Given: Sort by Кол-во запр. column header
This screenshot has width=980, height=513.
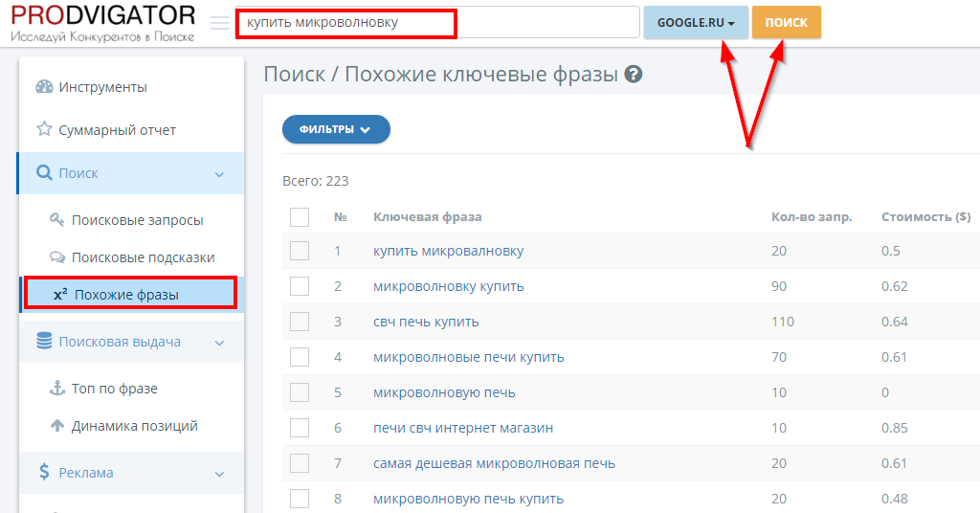Looking at the screenshot, I should pyautogui.click(x=812, y=217).
